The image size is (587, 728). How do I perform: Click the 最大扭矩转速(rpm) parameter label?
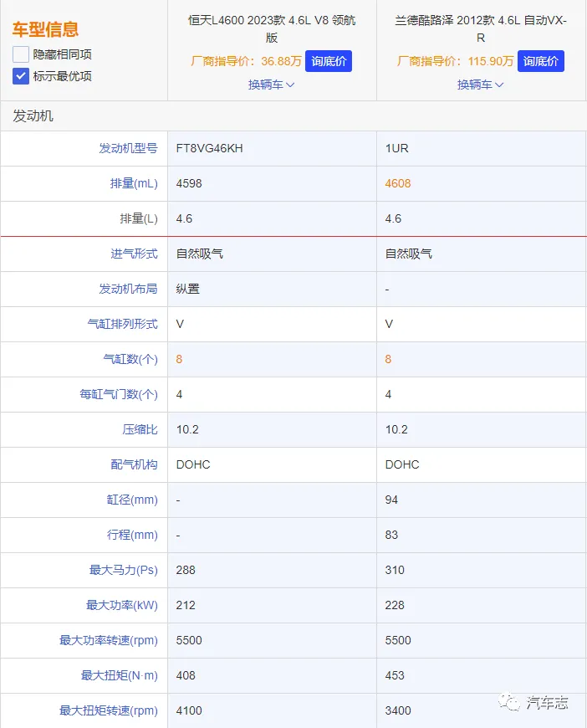click(109, 710)
